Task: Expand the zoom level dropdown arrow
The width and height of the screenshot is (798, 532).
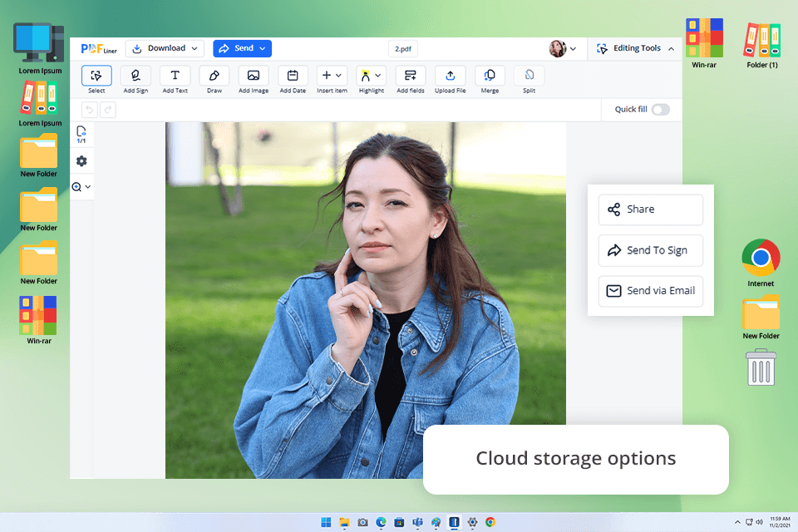Action: click(88, 187)
